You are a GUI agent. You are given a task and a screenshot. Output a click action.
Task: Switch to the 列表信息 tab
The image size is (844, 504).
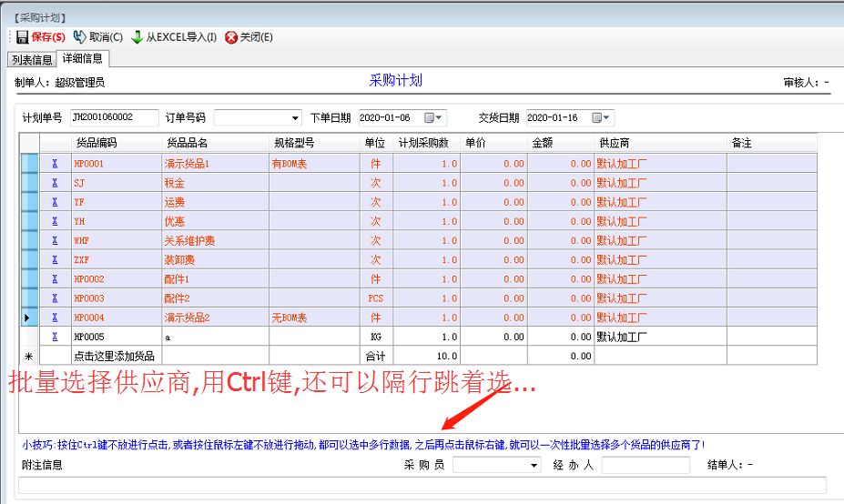click(x=31, y=60)
